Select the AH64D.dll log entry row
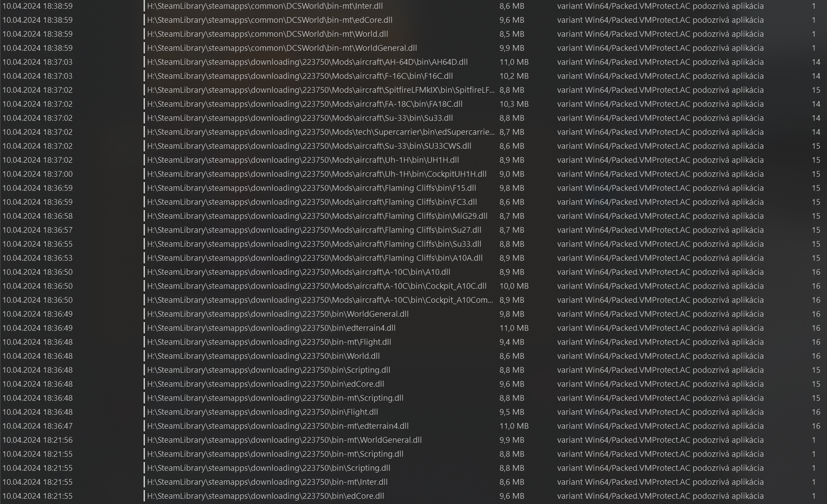Viewport: 827px width, 504px height. click(413, 62)
